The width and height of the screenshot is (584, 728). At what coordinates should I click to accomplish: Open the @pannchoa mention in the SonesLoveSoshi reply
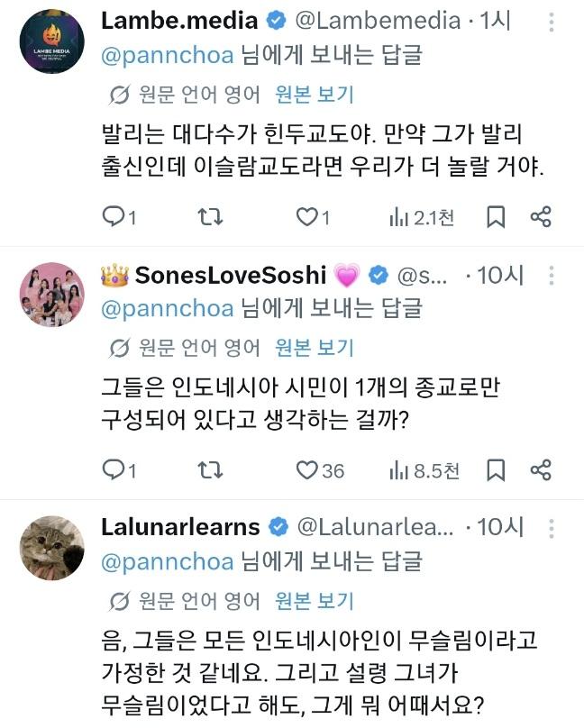pyautogui.click(x=168, y=309)
